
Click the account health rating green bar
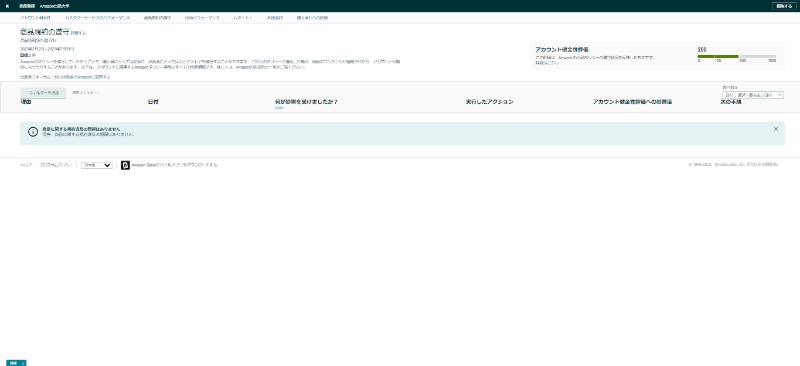[x=718, y=56]
